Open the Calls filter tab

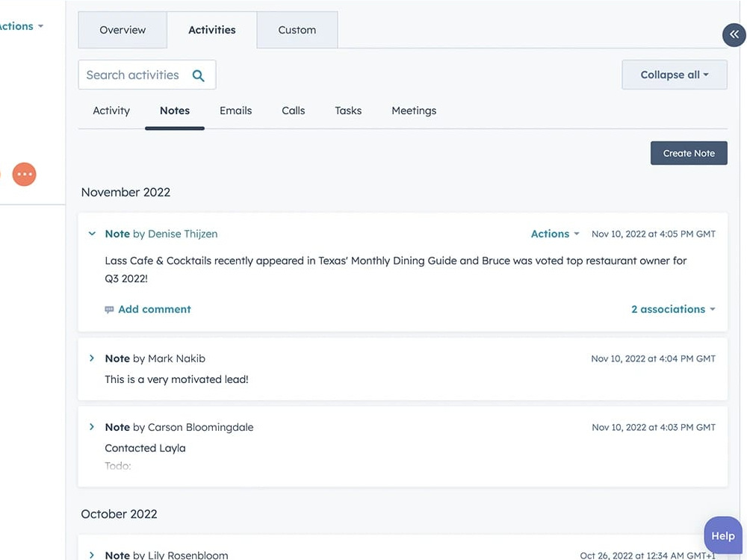(x=294, y=111)
